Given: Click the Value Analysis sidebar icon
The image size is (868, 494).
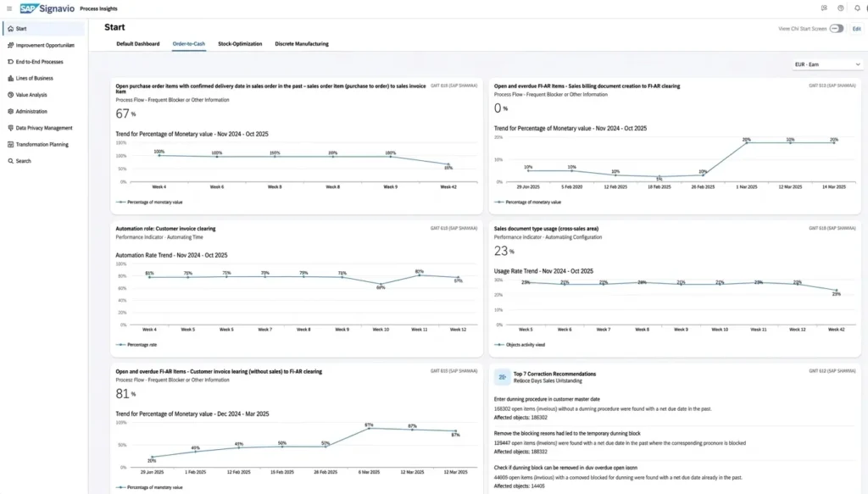Looking at the screenshot, I should pyautogui.click(x=10, y=95).
